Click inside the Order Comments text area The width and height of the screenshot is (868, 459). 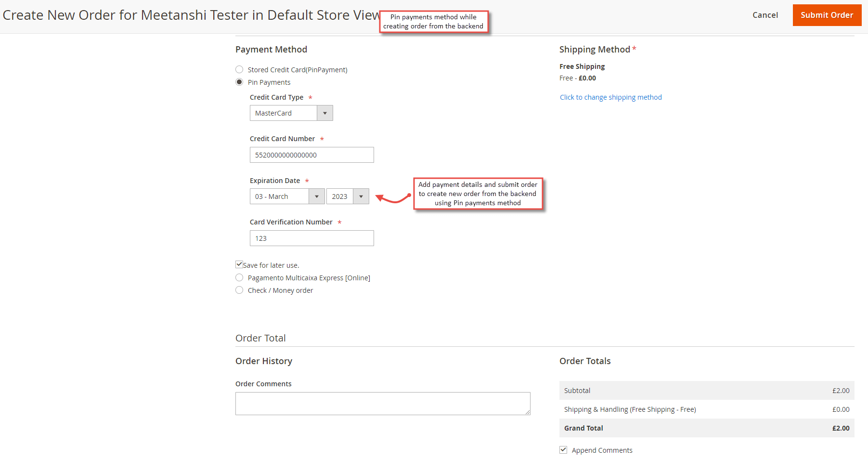[x=382, y=403]
